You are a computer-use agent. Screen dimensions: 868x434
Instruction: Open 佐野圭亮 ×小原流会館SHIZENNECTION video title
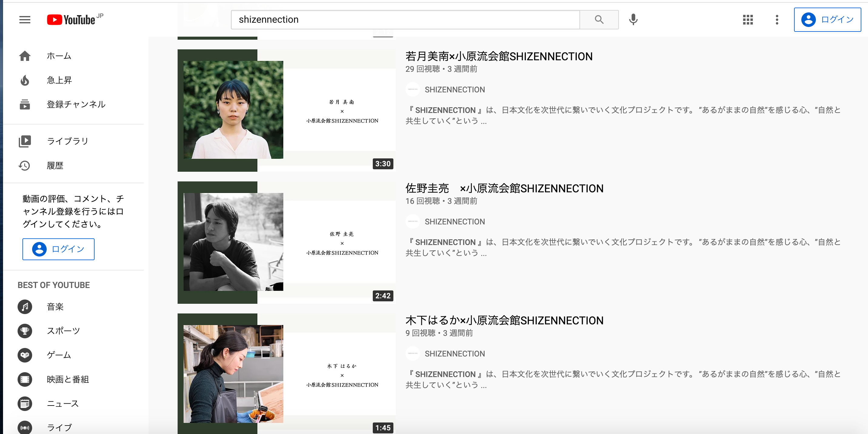[x=504, y=188]
